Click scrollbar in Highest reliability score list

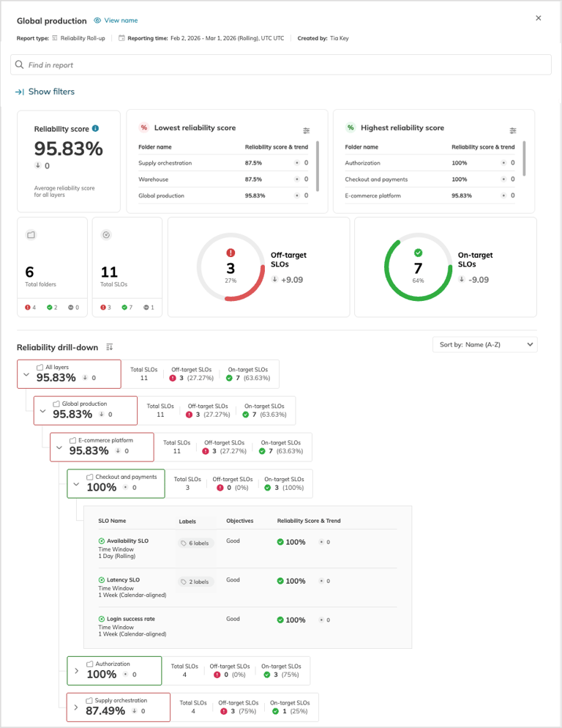(524, 158)
